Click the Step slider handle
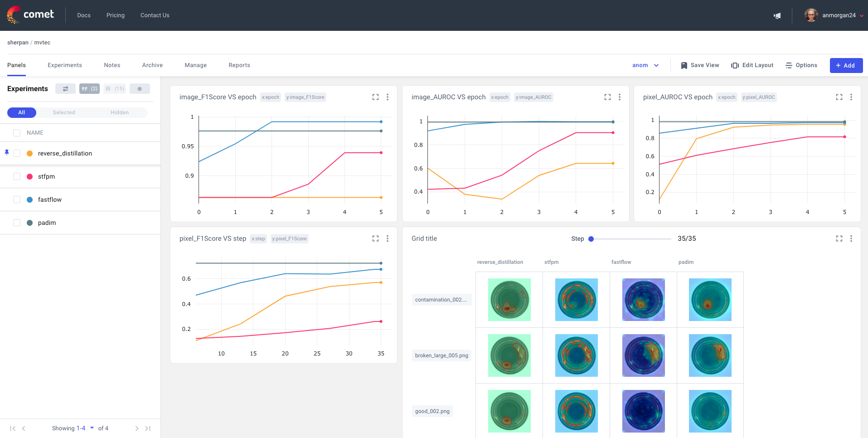 tap(591, 239)
